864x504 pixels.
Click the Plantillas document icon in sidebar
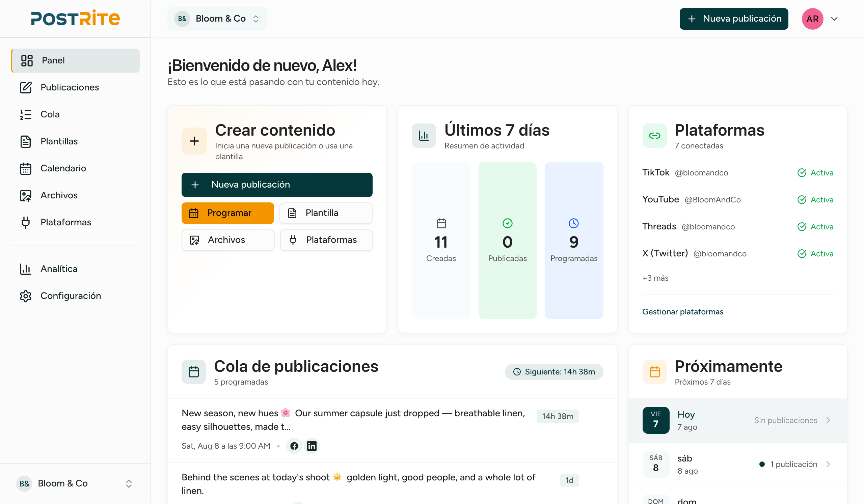(x=26, y=141)
